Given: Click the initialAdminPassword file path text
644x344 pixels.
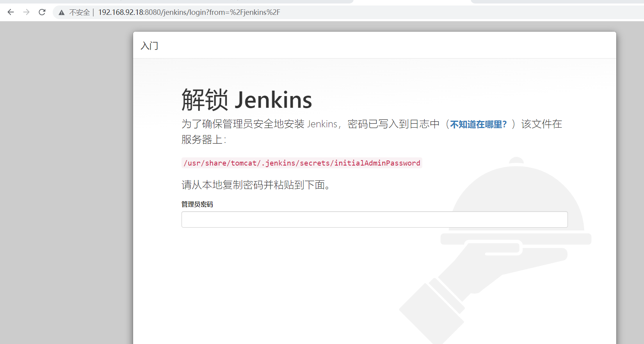Looking at the screenshot, I should tap(302, 163).
